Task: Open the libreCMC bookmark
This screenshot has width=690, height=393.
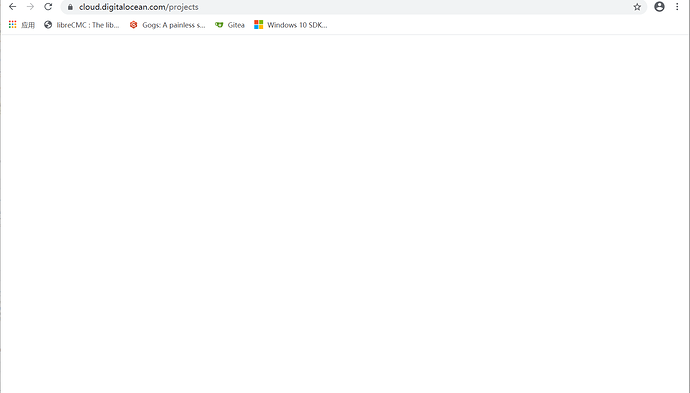Action: [82, 25]
